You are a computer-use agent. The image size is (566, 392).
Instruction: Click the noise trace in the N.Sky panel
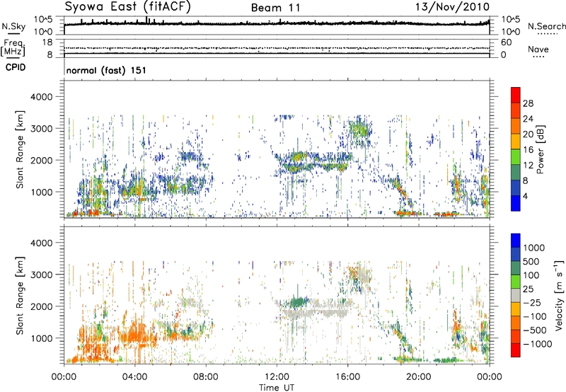(277, 23)
